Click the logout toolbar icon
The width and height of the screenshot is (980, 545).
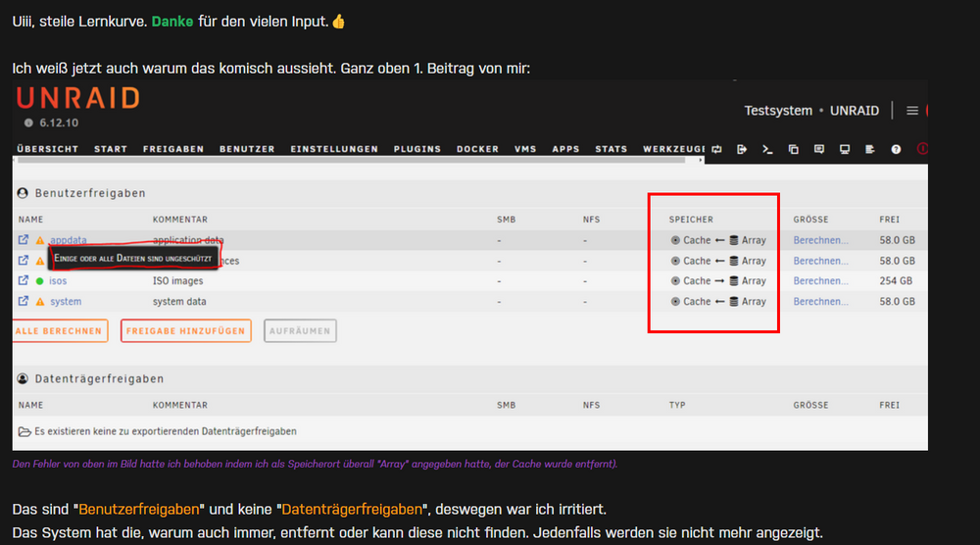[742, 149]
